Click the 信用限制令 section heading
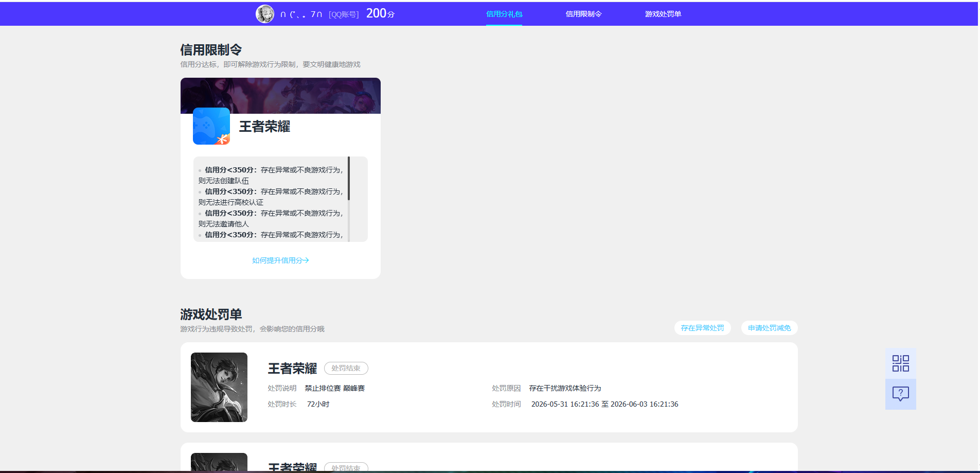This screenshot has width=980, height=473. tap(211, 50)
